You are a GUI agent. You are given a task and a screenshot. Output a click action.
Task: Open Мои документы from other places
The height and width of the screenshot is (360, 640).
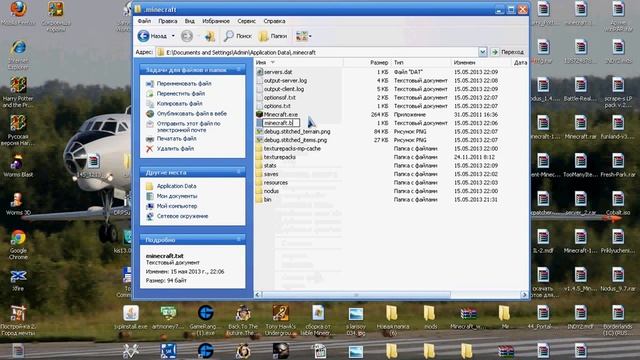pyautogui.click(x=177, y=196)
